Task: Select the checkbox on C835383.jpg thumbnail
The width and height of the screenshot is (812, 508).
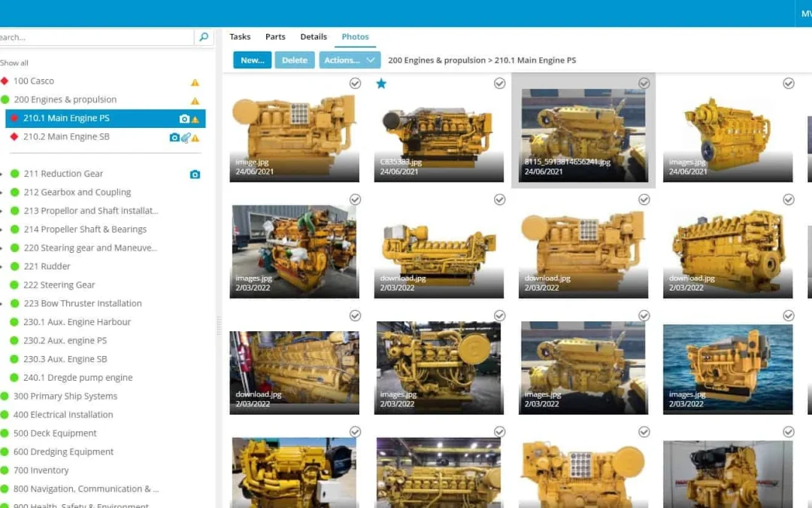Action: 499,84
